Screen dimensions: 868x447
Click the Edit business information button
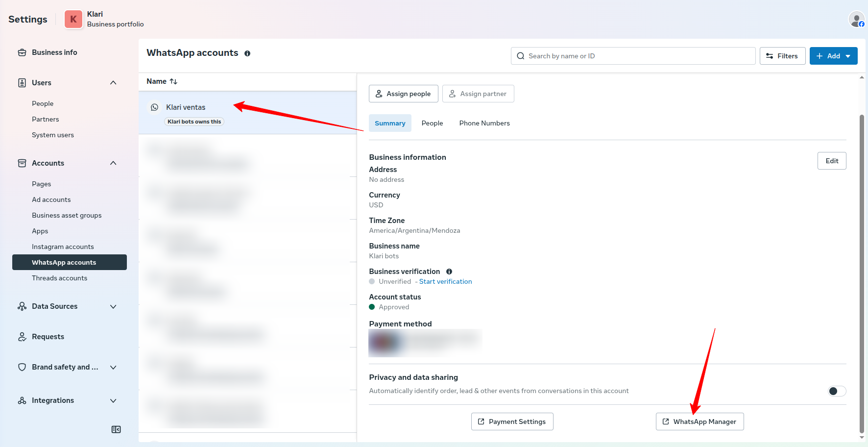tap(831, 161)
